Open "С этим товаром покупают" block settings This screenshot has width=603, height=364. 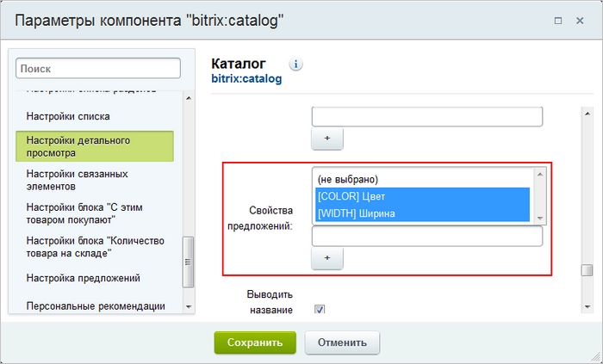point(84,213)
